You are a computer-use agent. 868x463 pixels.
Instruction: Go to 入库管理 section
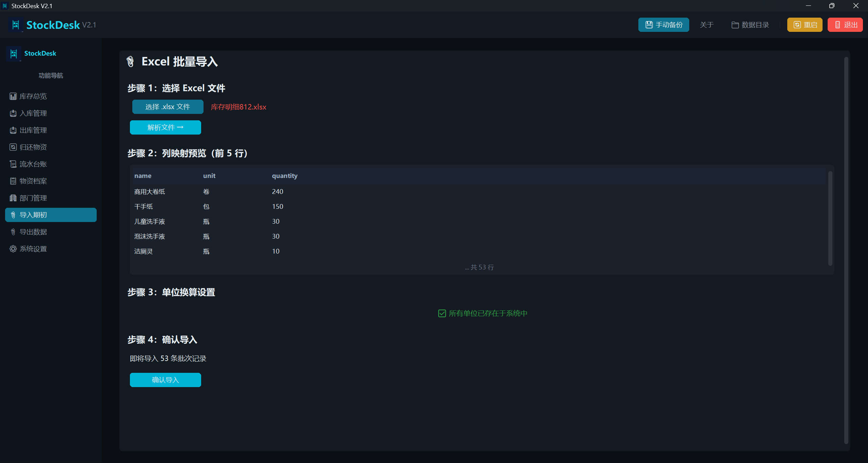pos(51,113)
